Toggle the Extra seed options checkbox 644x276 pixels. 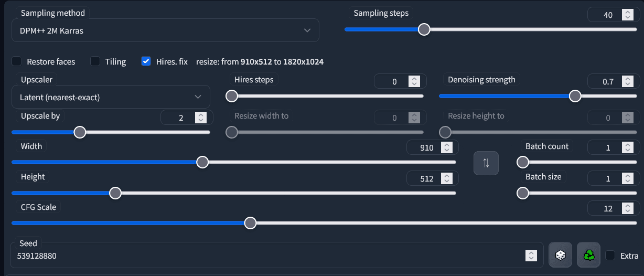point(610,256)
